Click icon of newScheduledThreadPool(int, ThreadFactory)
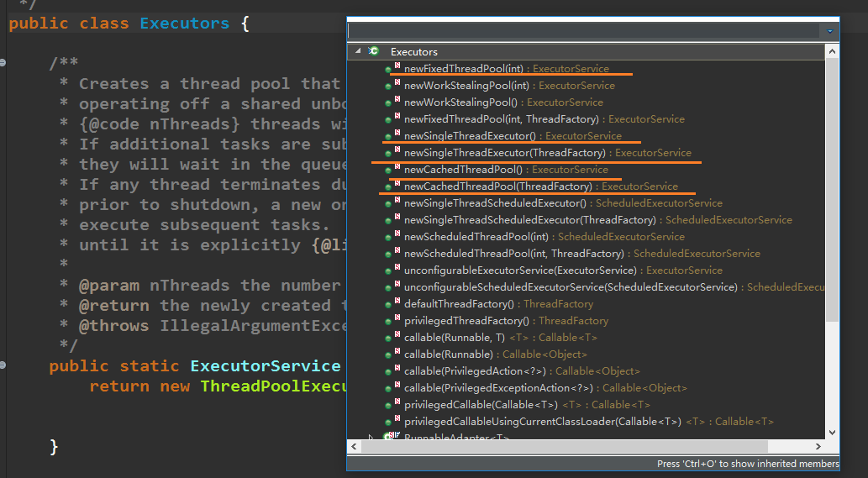The height and width of the screenshot is (478, 868). pyautogui.click(x=392, y=254)
